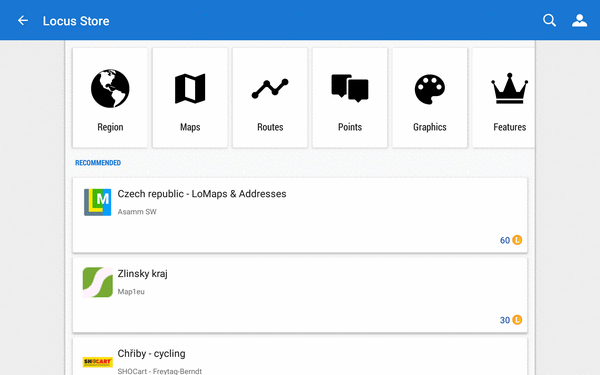The image size is (600, 375).
Task: Click the 60 LoCoins price
Action: pyautogui.click(x=511, y=240)
